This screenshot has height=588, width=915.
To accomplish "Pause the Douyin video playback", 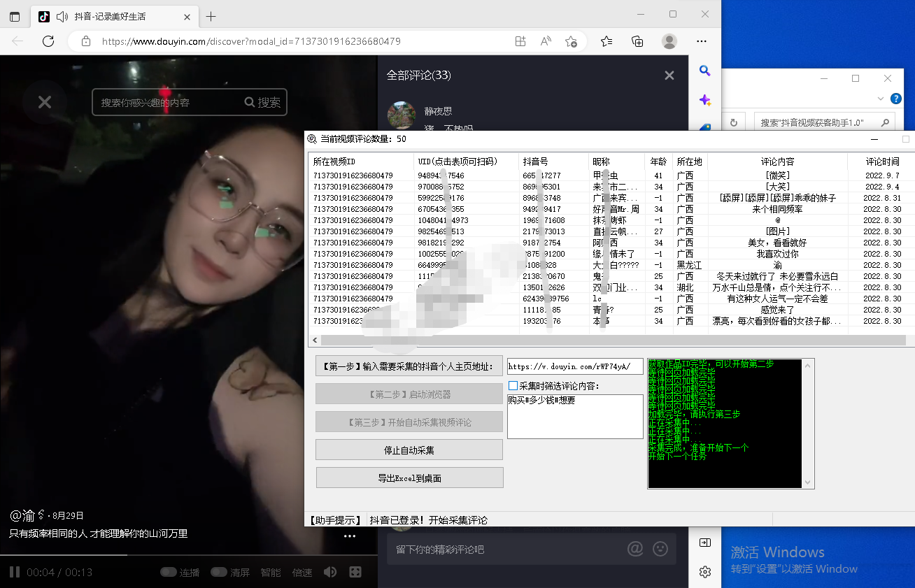I will coord(14,572).
